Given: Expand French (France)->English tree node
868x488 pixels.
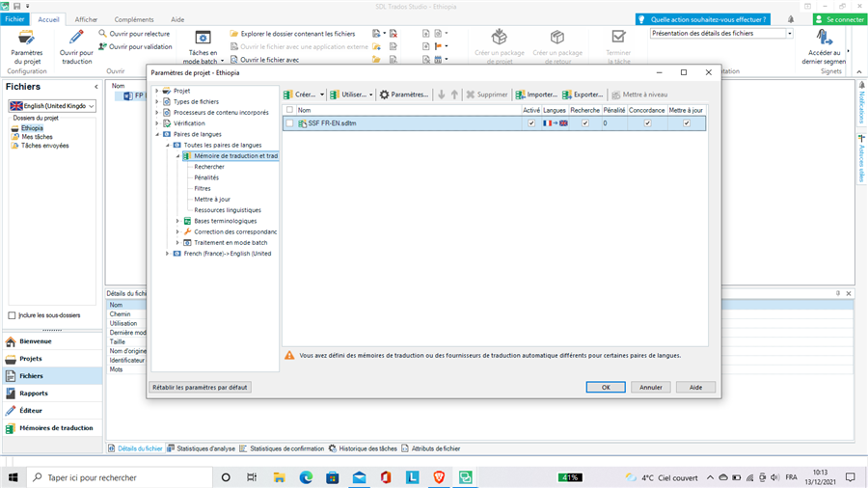Looking at the screenshot, I should (x=167, y=254).
